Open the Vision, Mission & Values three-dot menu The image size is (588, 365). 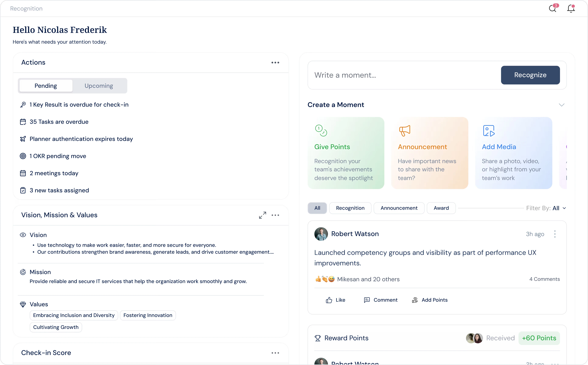pos(275,215)
